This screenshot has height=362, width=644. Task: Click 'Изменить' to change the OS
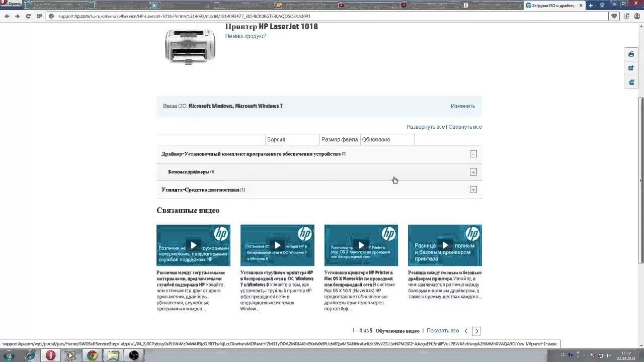463,106
